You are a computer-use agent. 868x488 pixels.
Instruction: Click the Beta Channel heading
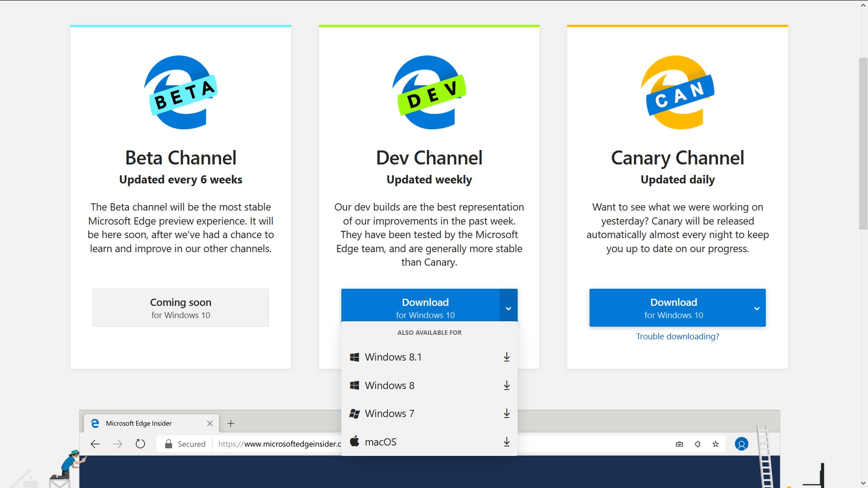click(181, 158)
